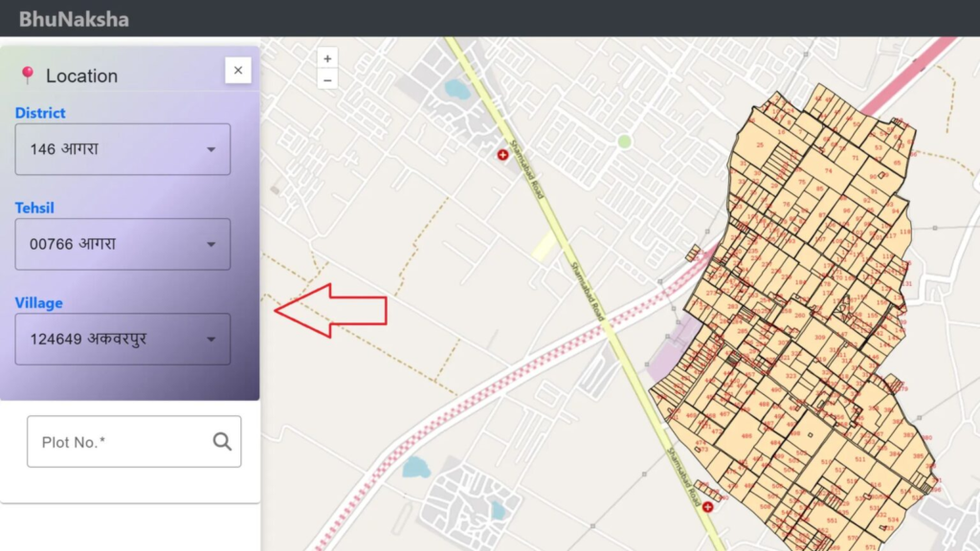Click the Location panel heading text
The width and height of the screenshot is (980, 551).
(82, 76)
